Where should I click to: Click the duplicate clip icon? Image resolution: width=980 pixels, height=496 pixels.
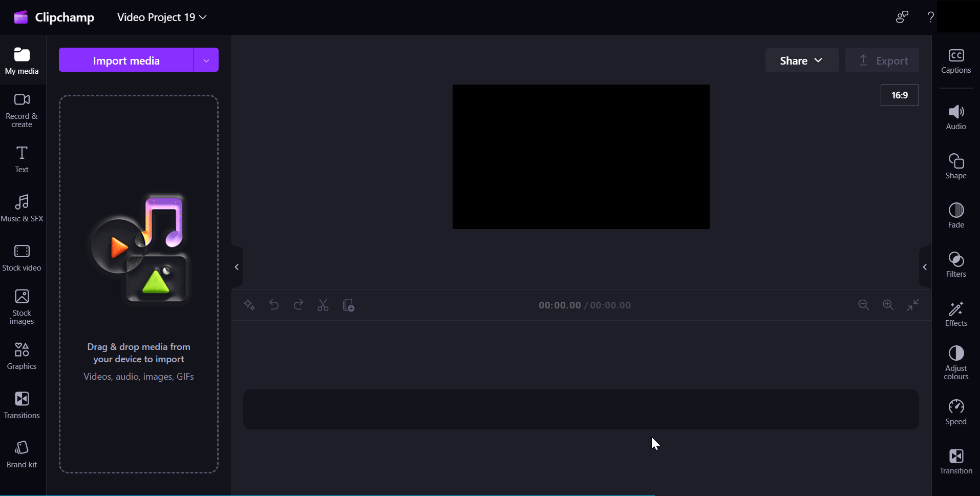[348, 305]
